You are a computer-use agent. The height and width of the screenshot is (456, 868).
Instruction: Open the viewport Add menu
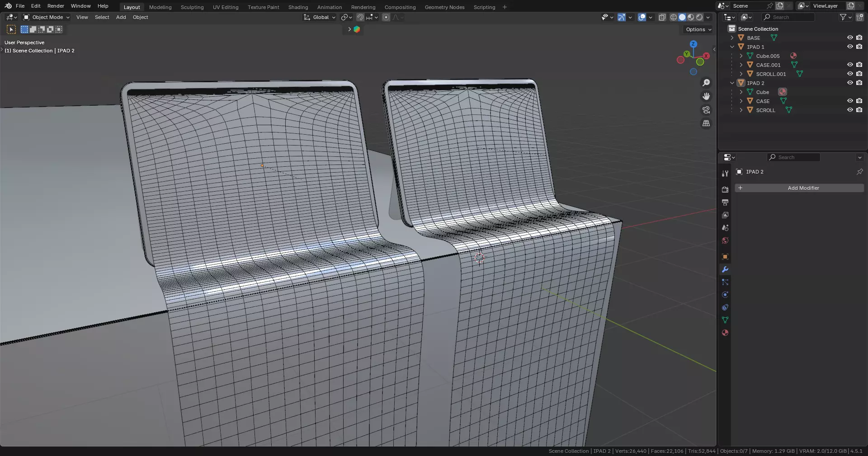(121, 17)
